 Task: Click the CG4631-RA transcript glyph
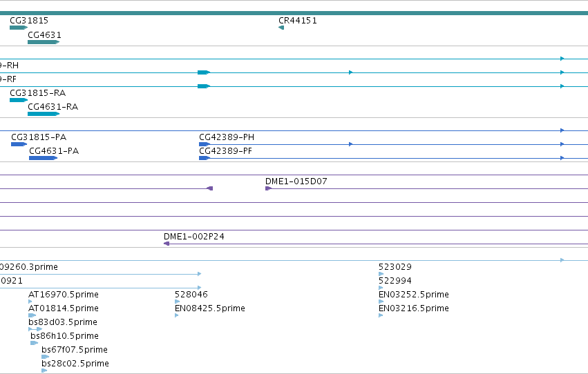tap(44, 114)
